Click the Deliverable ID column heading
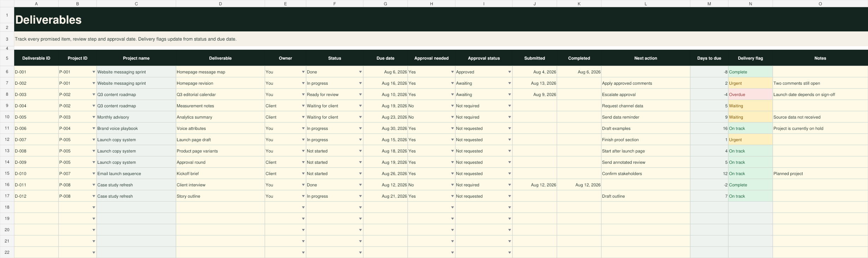The height and width of the screenshot is (258, 868). point(36,58)
